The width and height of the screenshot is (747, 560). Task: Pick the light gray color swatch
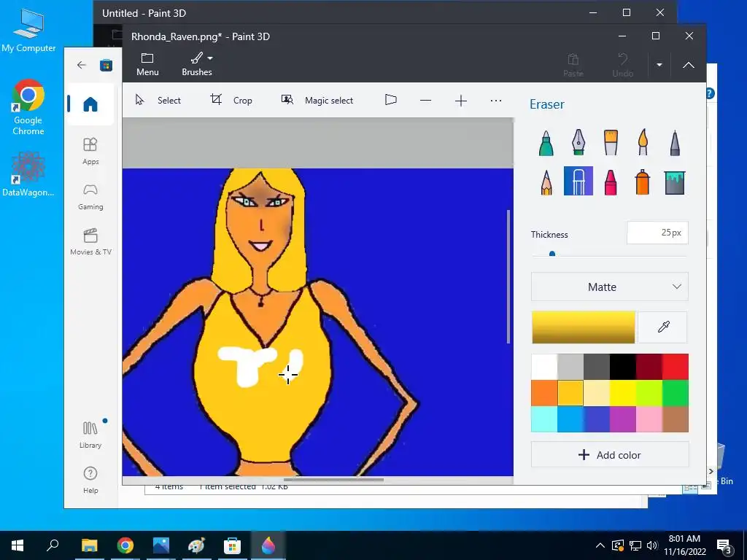(x=570, y=367)
